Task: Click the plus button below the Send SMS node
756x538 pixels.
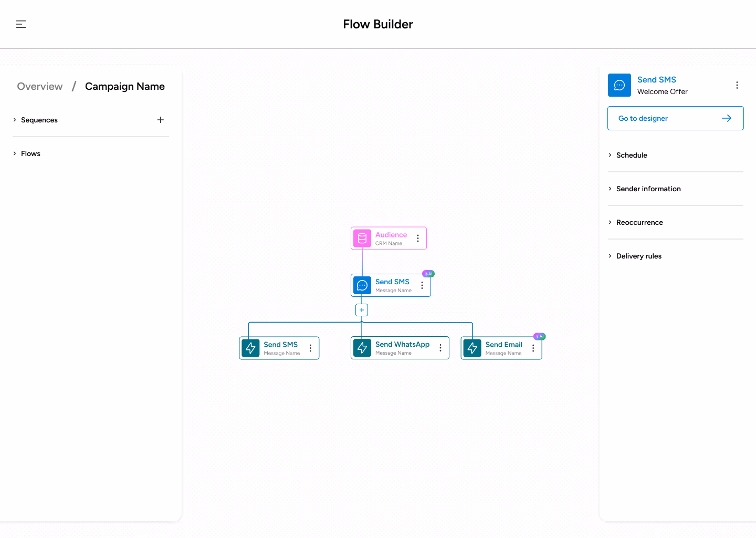Action: click(361, 310)
